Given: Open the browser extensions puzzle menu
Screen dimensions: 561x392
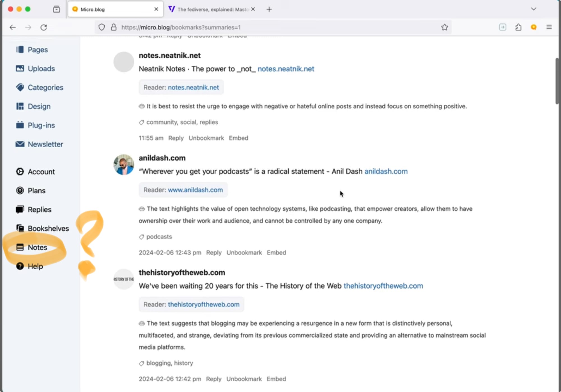Looking at the screenshot, I should (518, 27).
